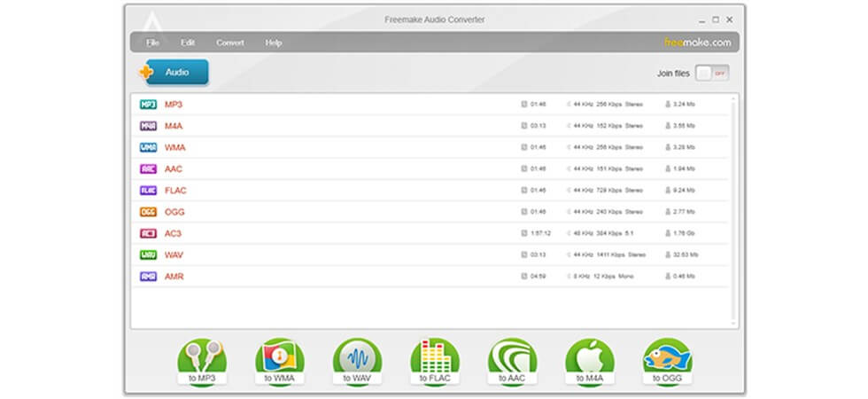
Task: Select the to FLAC equalizer icon
Action: [435, 362]
